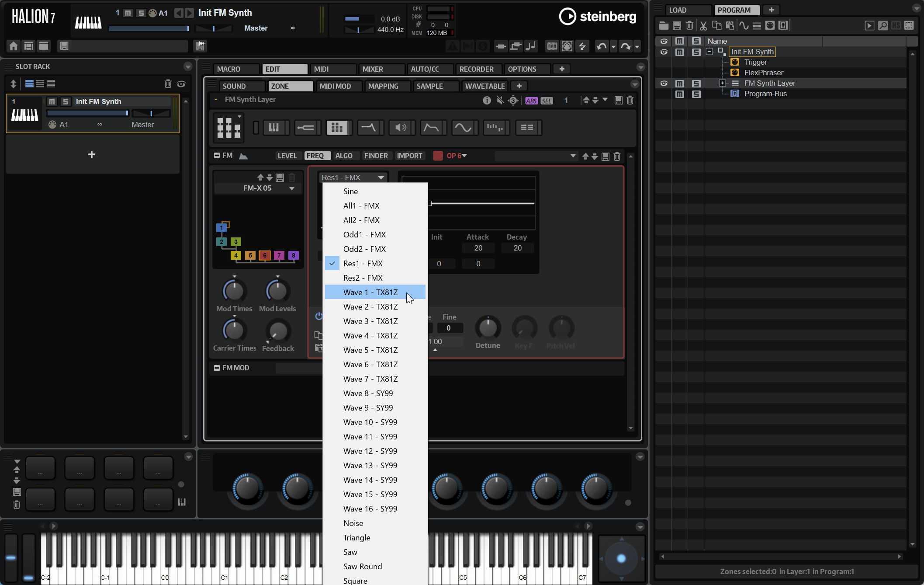Click the amplifier speaker section icon
Image resolution: width=924 pixels, height=585 pixels.
pos(400,128)
